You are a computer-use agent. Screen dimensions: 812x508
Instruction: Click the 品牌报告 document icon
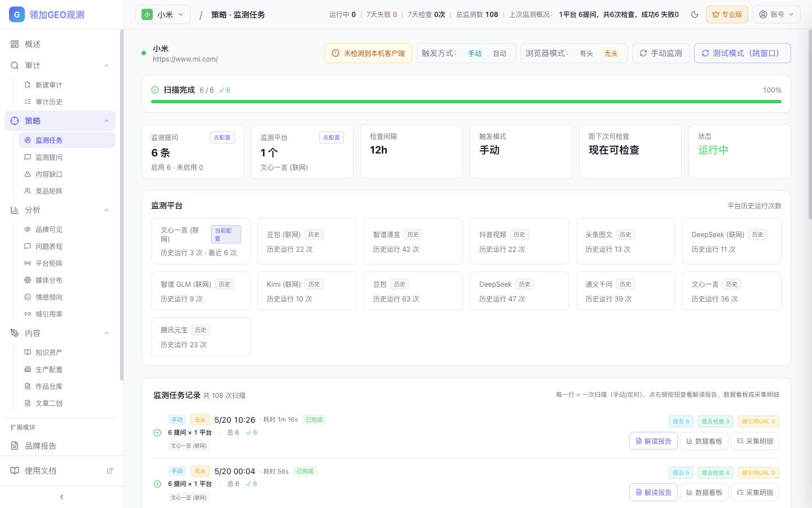(15, 446)
